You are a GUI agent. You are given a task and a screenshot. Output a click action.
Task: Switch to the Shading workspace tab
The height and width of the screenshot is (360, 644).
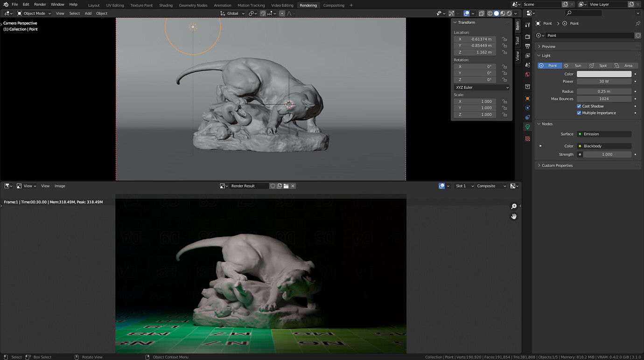click(x=166, y=5)
